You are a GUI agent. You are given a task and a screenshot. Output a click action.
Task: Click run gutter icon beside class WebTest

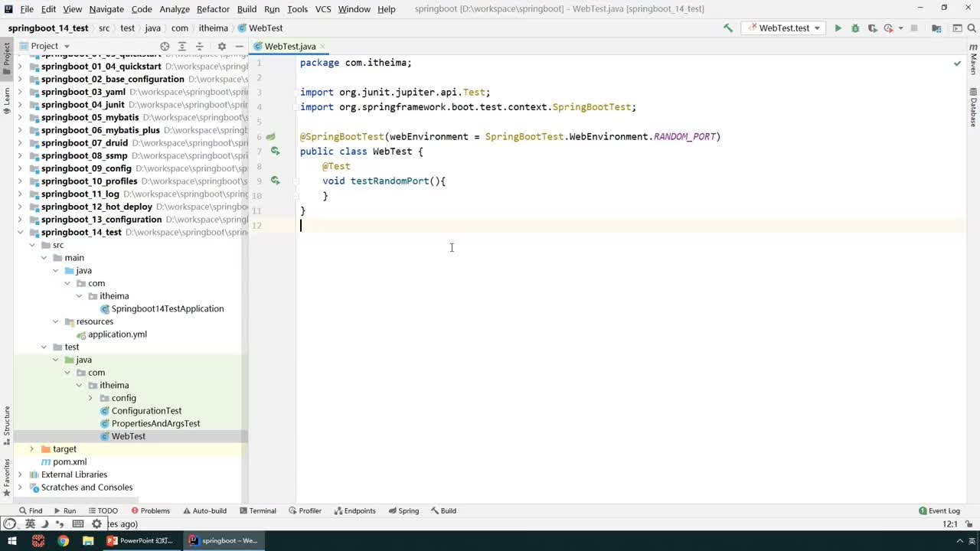[275, 152]
